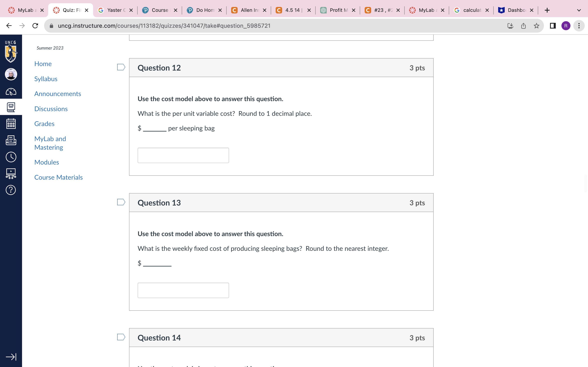
Task: Expand the global navigation sidebar arrow
Action: pos(11,357)
